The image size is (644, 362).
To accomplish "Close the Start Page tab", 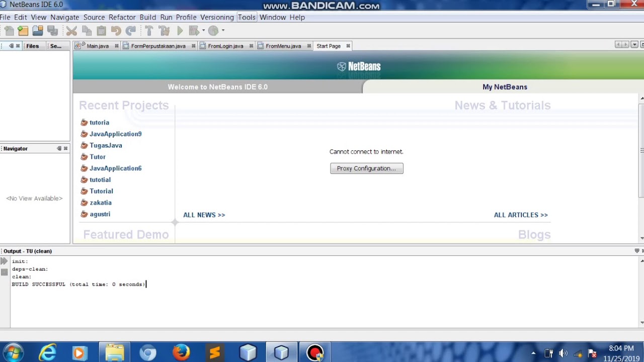I will coord(348,46).
